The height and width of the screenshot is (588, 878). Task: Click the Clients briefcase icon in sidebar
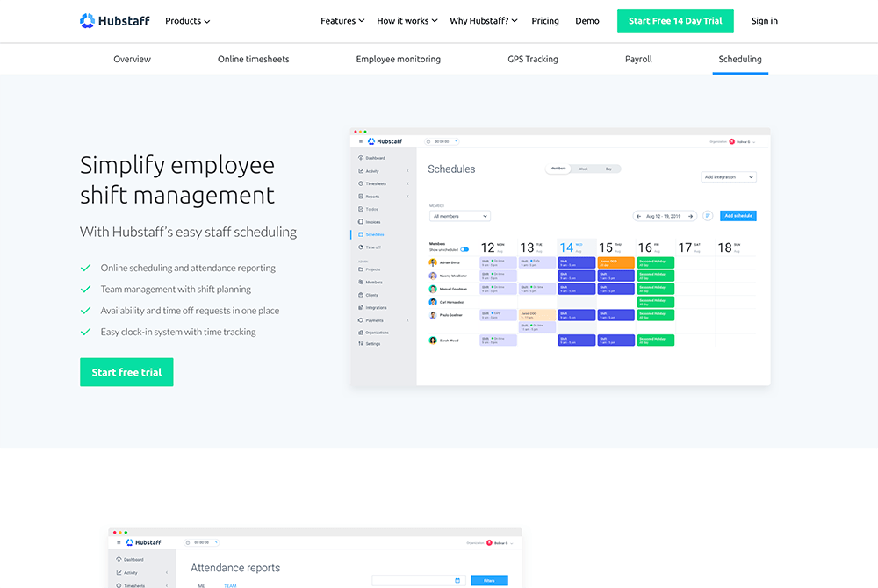361,295
